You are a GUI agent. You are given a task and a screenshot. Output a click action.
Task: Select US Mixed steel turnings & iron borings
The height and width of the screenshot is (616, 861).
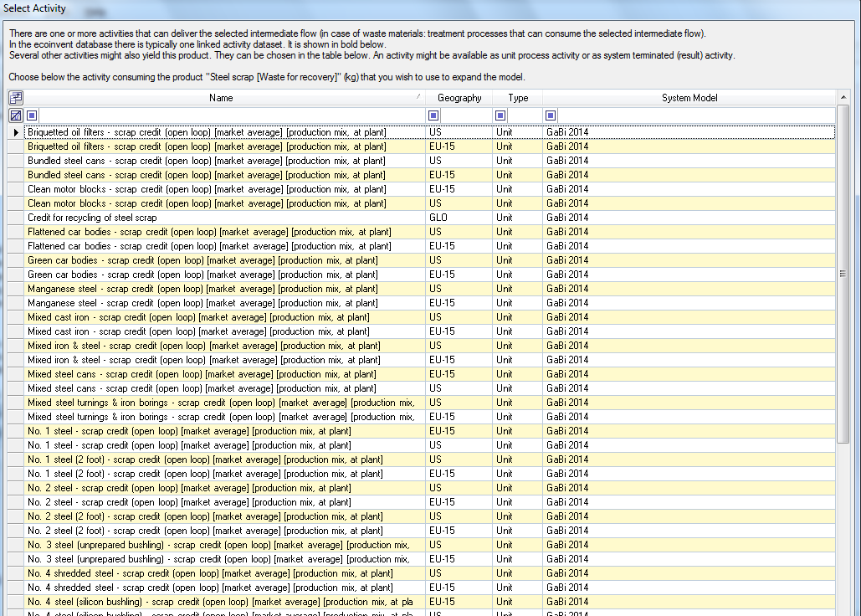[422, 403]
